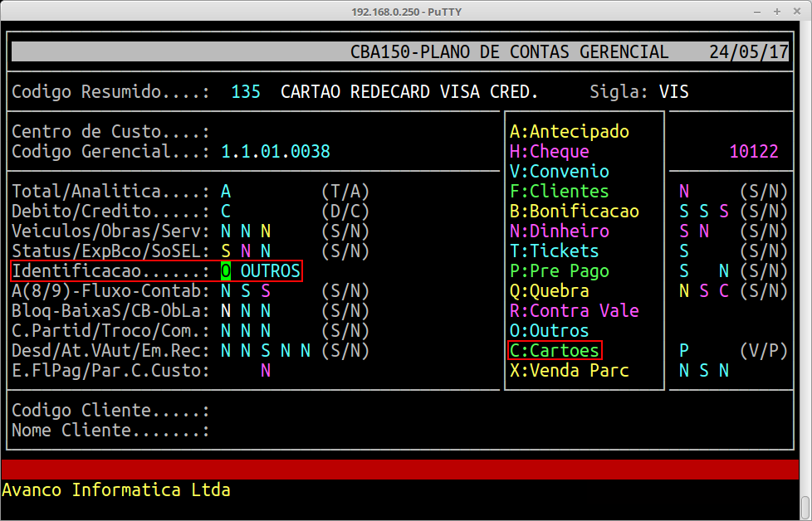Image resolution: width=812 pixels, height=521 pixels.
Task: Click the Sigla field value VIS
Action: point(674,91)
